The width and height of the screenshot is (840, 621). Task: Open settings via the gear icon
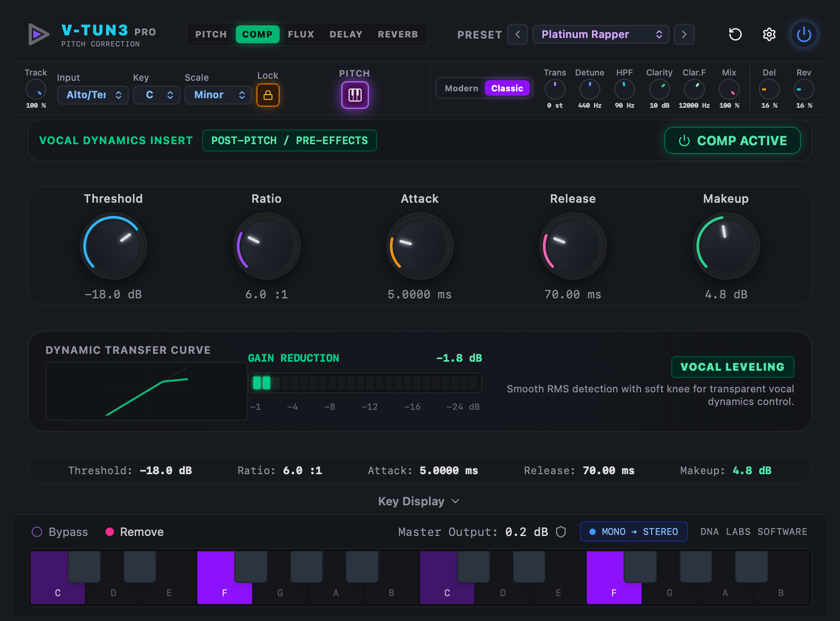769,34
